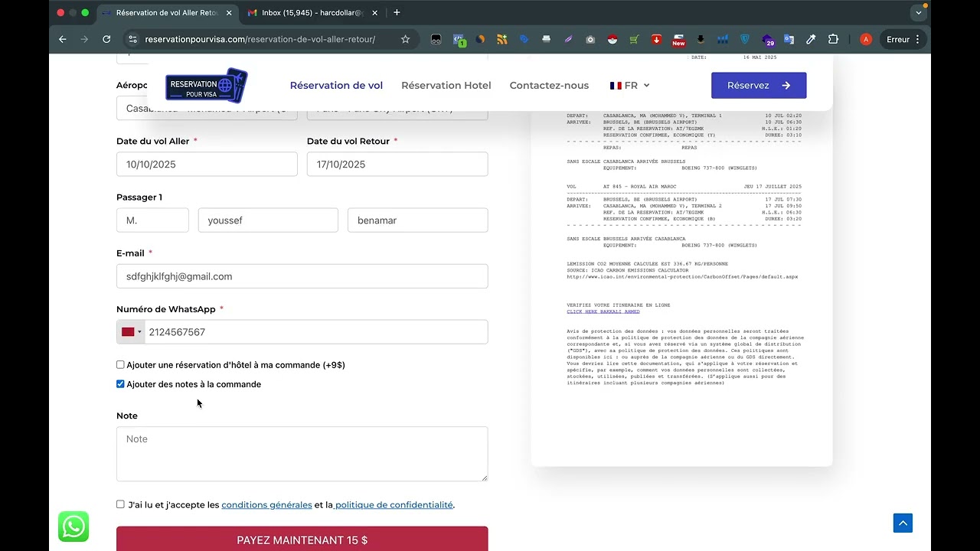The image size is (980, 551).
Task: Expand the WhatsApp country flag selector
Action: (131, 332)
